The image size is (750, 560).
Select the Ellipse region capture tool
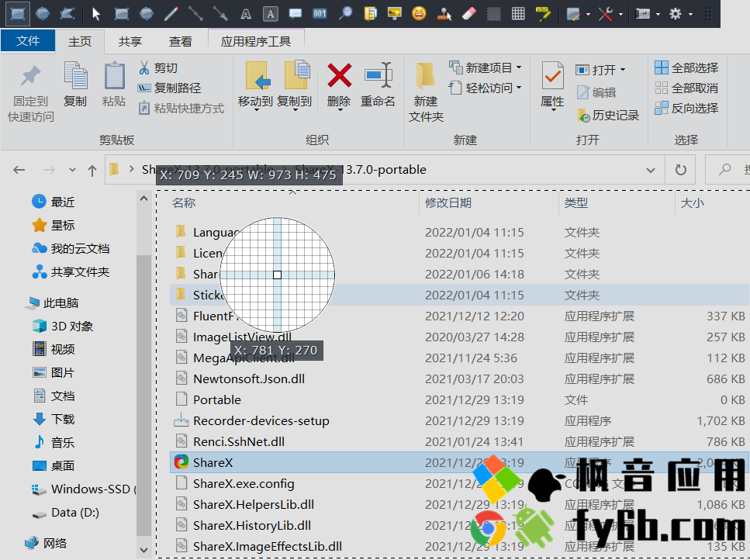pos(43,13)
